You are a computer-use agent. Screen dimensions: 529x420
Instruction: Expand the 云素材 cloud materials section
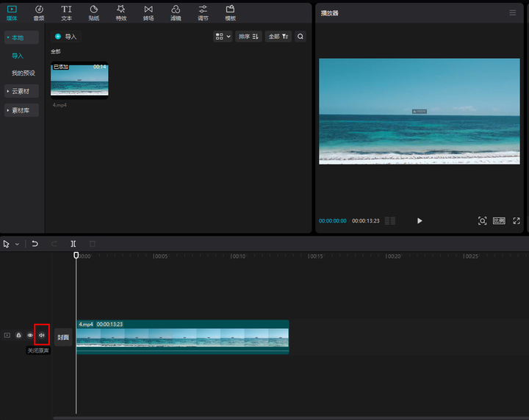coord(21,91)
